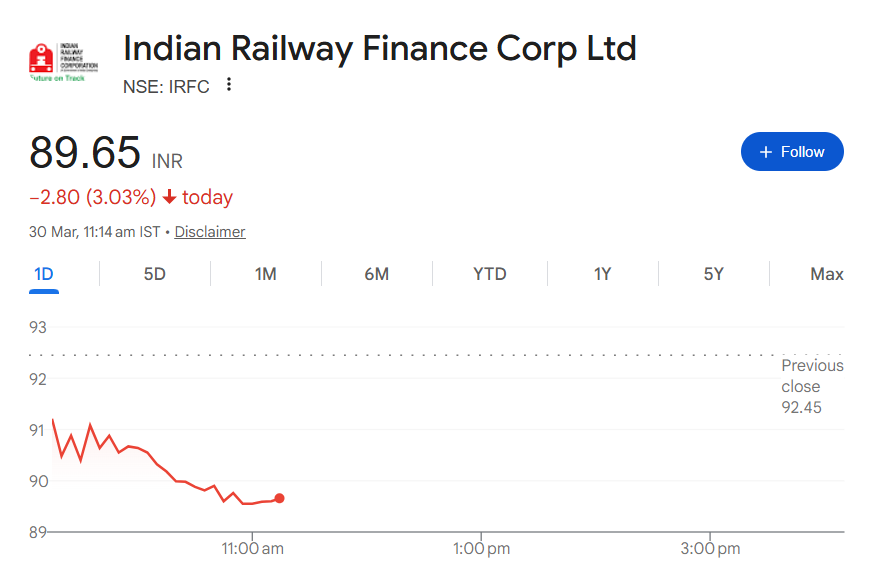
Task: Select the YTD performance view
Action: coord(489,273)
